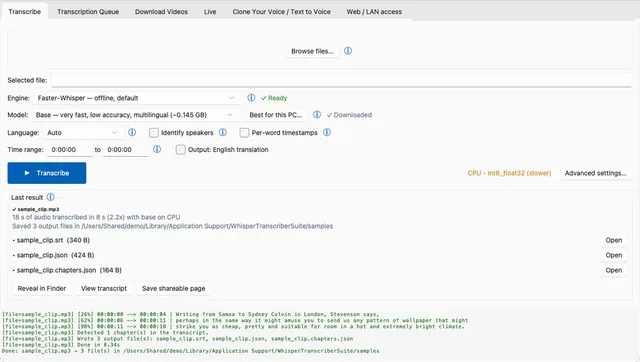Click info icon next to Browse files

coord(348,51)
